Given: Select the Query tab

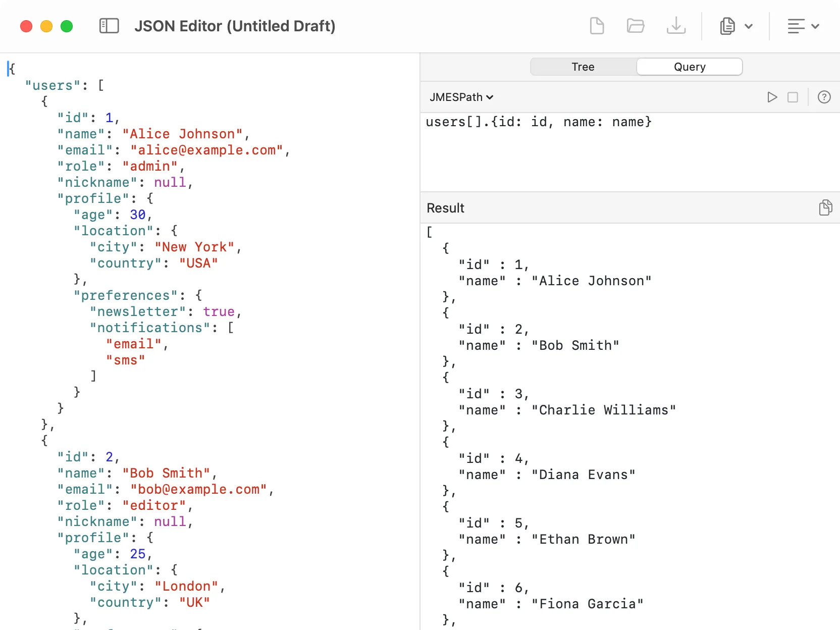Looking at the screenshot, I should pyautogui.click(x=689, y=66).
